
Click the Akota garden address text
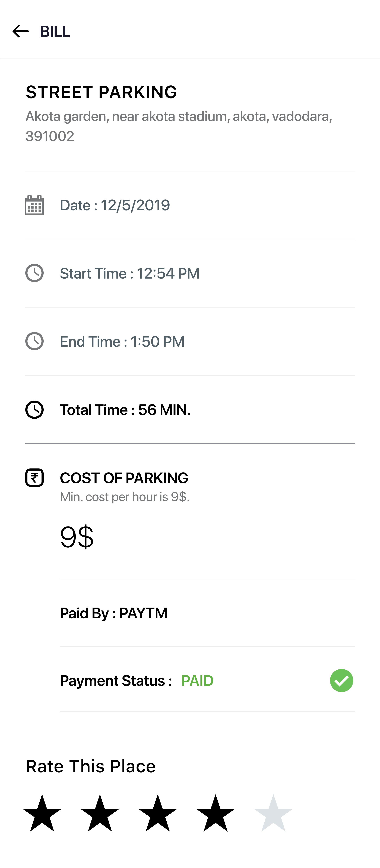click(179, 126)
